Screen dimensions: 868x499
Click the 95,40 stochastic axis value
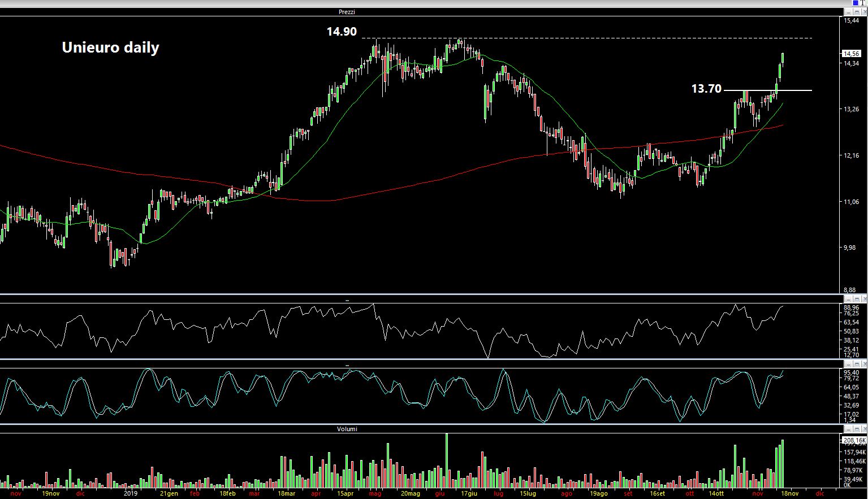(x=852, y=373)
